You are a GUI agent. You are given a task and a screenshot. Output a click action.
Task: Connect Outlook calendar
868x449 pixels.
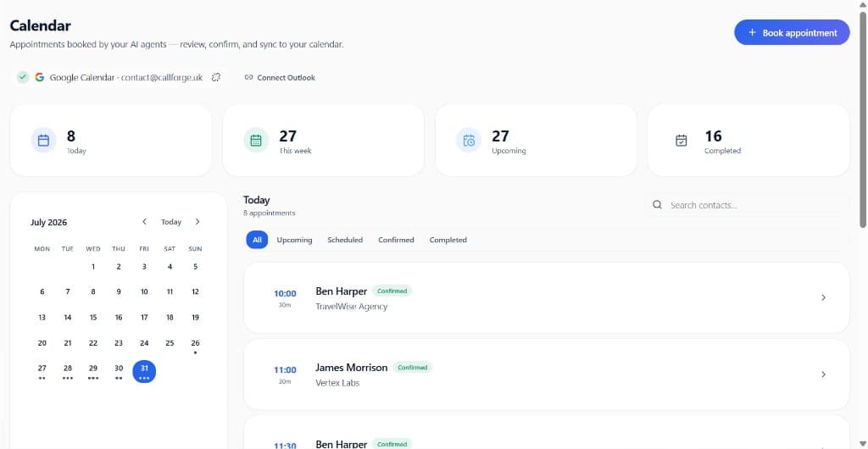(x=280, y=77)
